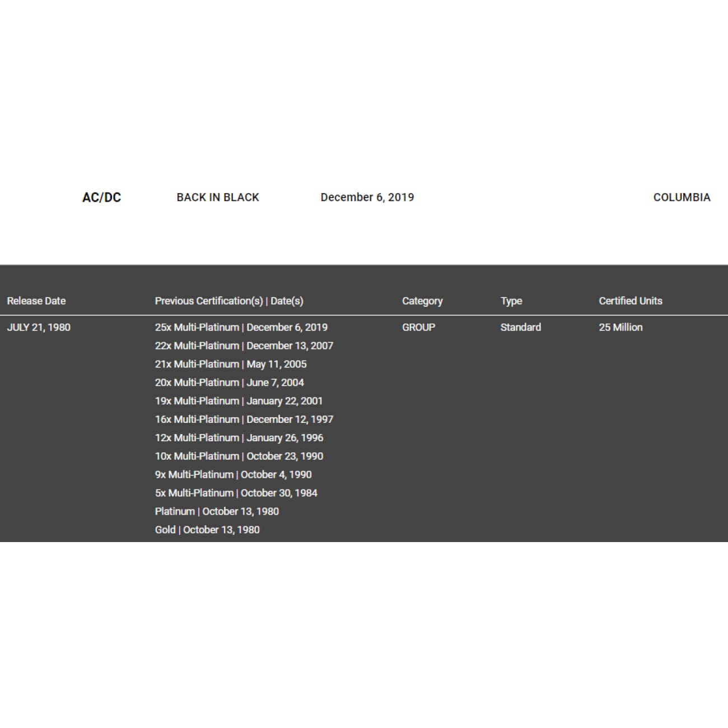Click the 20x Multi-Platinum June 7, 2004 row
The height and width of the screenshot is (728, 728).
tap(230, 382)
